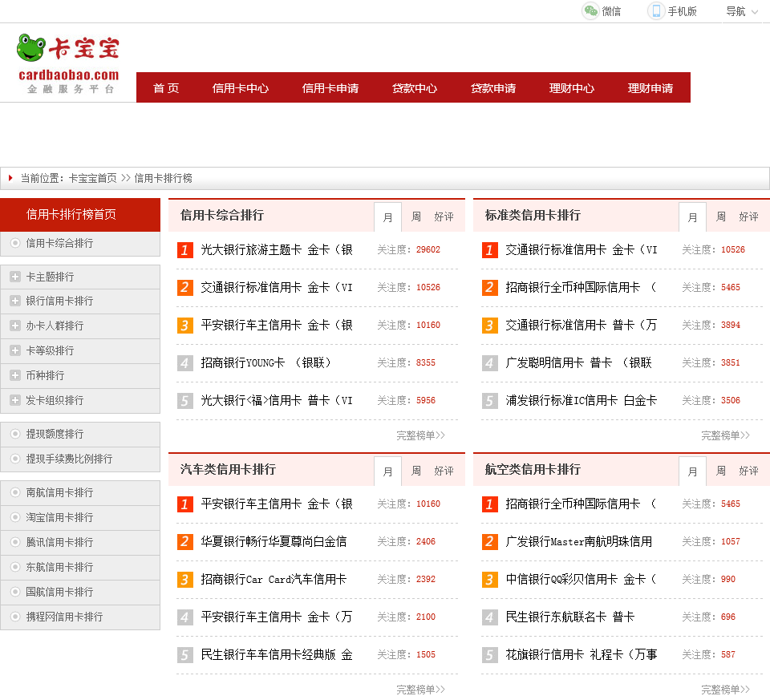770x700 pixels.
Task: Expand 发卡组织排行 section
Action: [x=15, y=400]
